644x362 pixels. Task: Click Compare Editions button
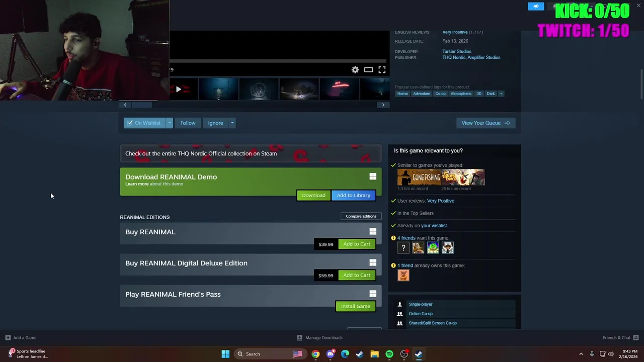coord(361,216)
